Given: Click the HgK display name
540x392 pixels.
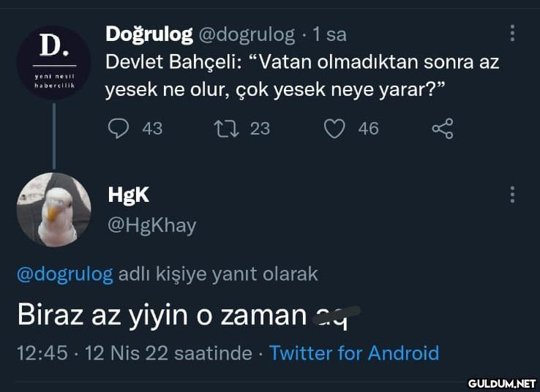Looking at the screenshot, I should [129, 195].
